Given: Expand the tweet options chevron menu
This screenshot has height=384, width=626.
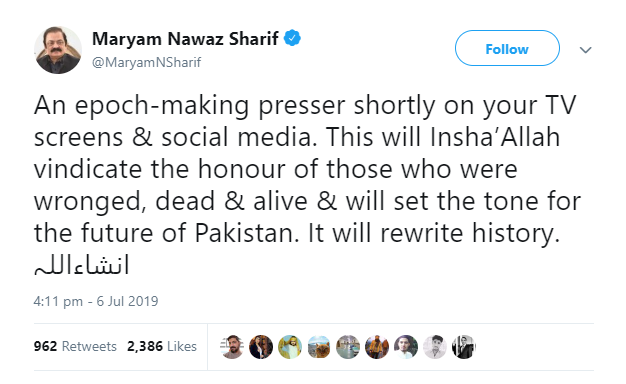Looking at the screenshot, I should point(585,50).
